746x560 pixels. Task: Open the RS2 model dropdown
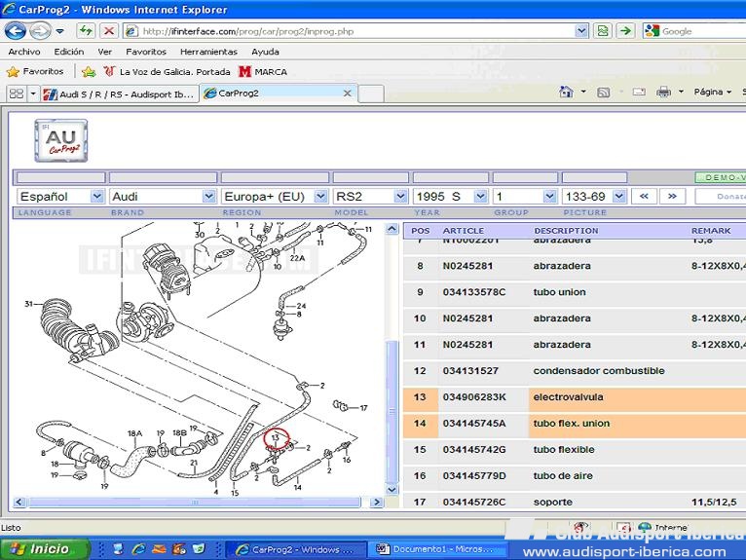371,196
